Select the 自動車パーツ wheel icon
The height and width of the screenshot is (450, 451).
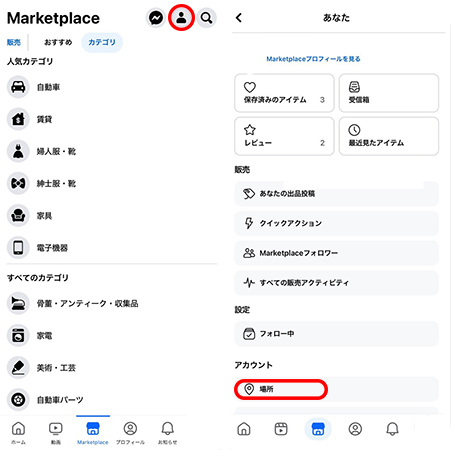[x=18, y=399]
